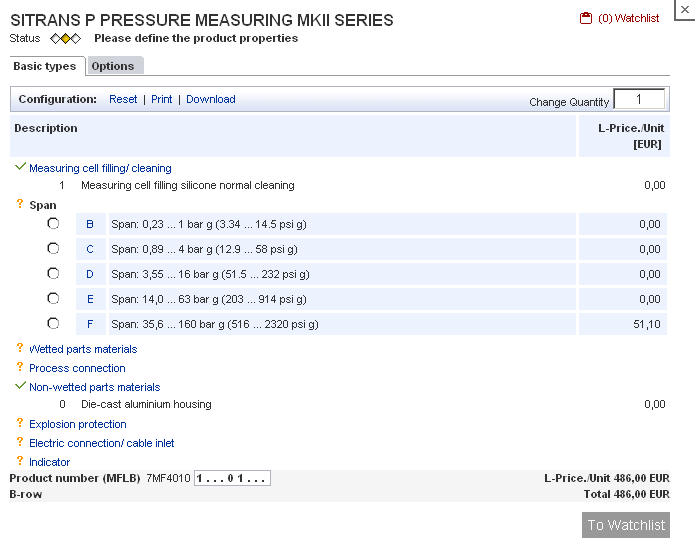
Task: Click the status diamonds indicator
Action: click(x=65, y=39)
